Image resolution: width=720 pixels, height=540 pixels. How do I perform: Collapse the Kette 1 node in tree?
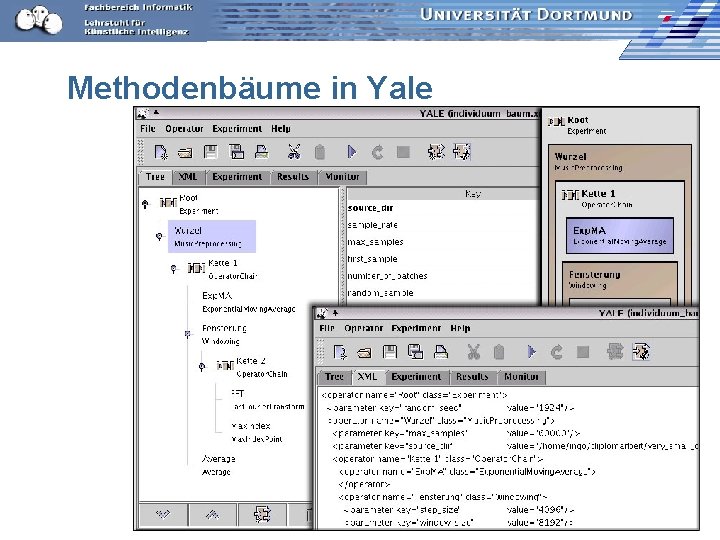[x=174, y=269]
